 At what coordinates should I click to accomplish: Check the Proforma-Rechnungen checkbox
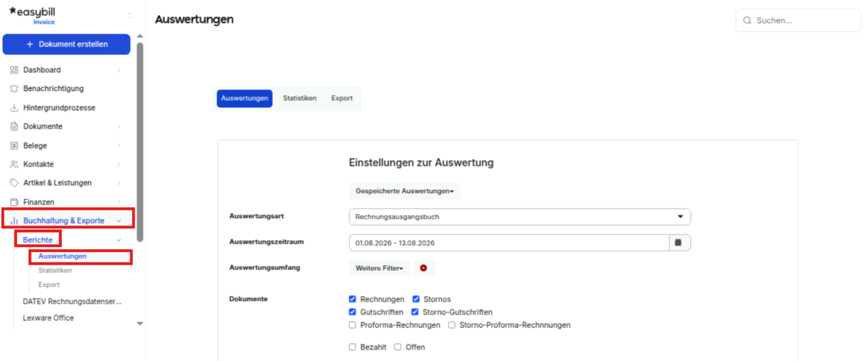(352, 325)
